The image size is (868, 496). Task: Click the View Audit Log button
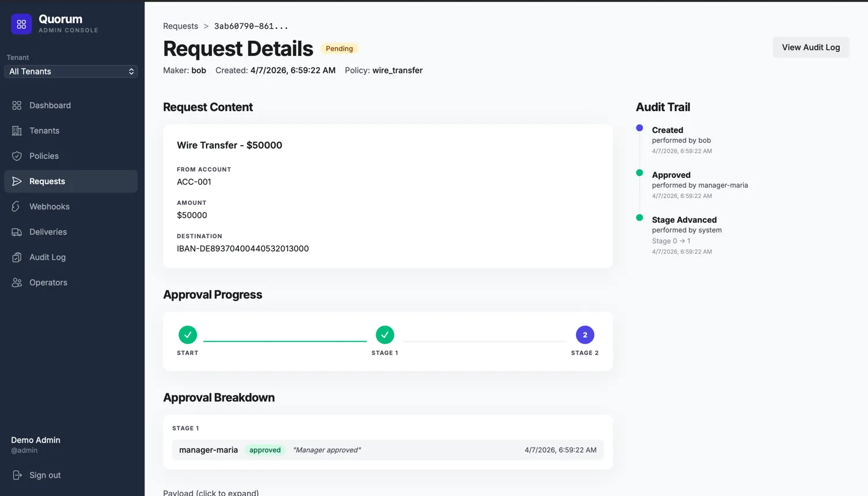pyautogui.click(x=811, y=47)
